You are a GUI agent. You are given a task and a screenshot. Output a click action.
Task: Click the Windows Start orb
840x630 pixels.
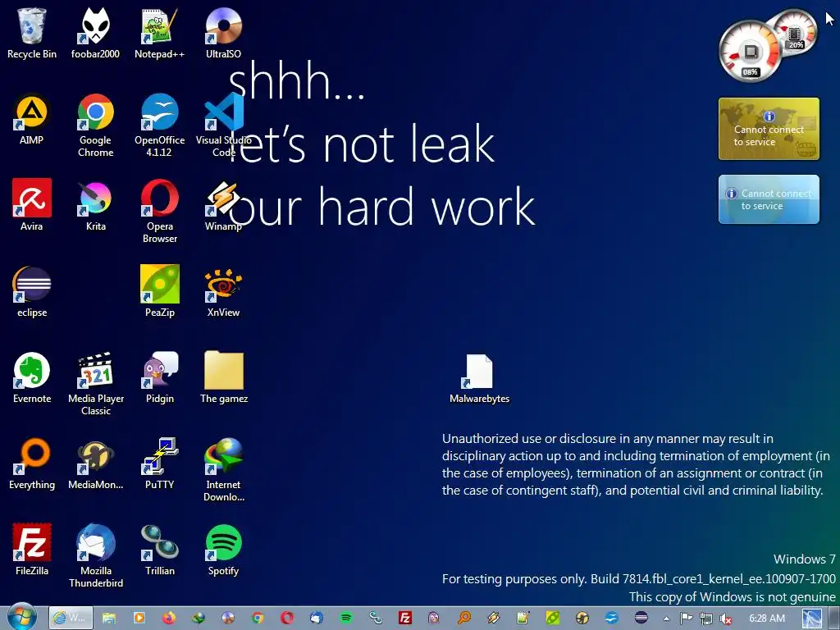point(22,617)
